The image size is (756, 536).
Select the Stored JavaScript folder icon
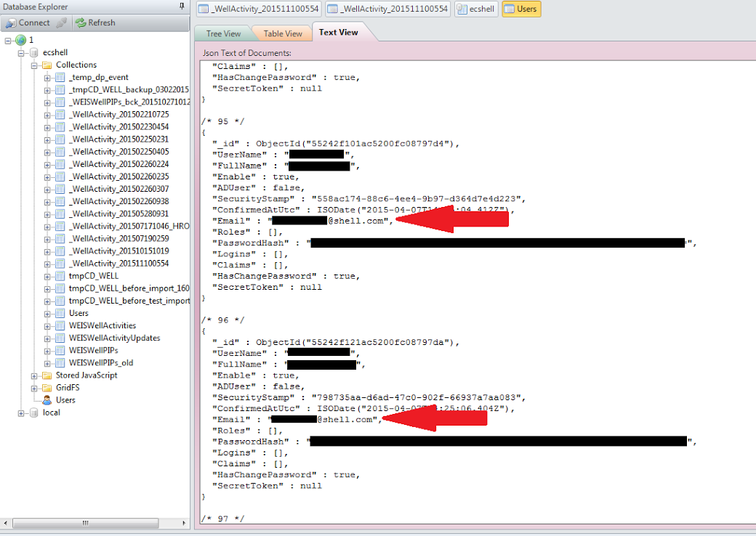point(47,375)
